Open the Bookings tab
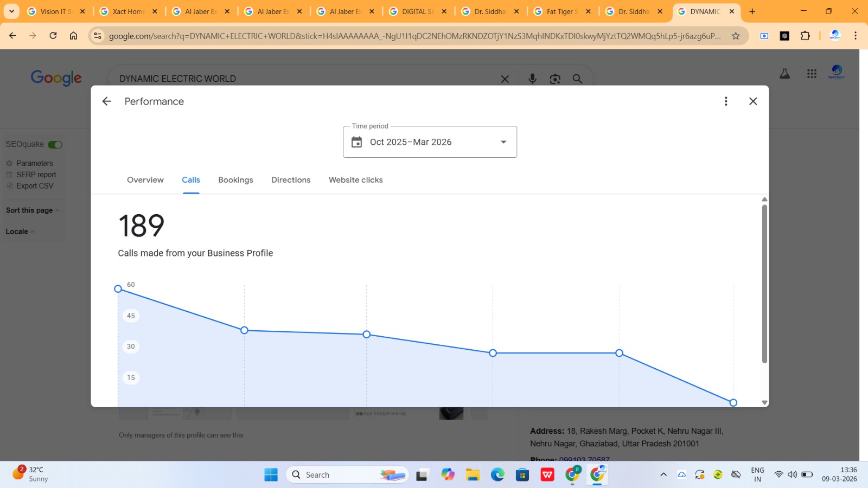This screenshot has width=868, height=488. [x=235, y=180]
